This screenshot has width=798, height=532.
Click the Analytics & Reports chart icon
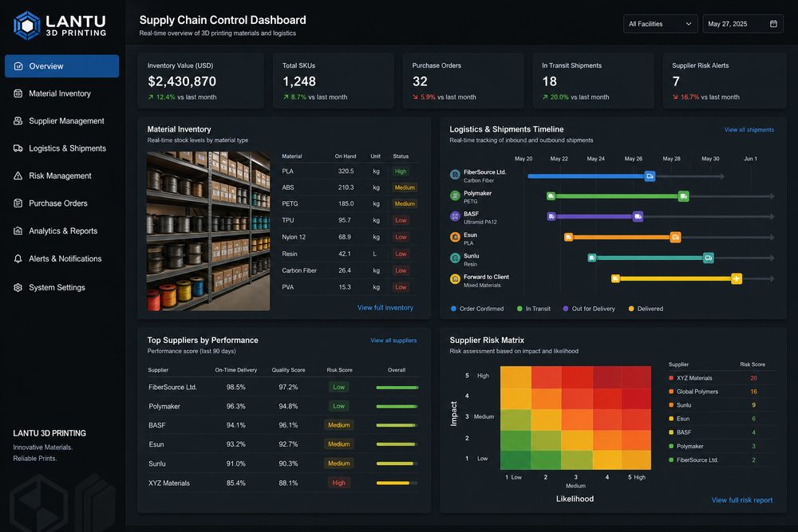pos(18,231)
